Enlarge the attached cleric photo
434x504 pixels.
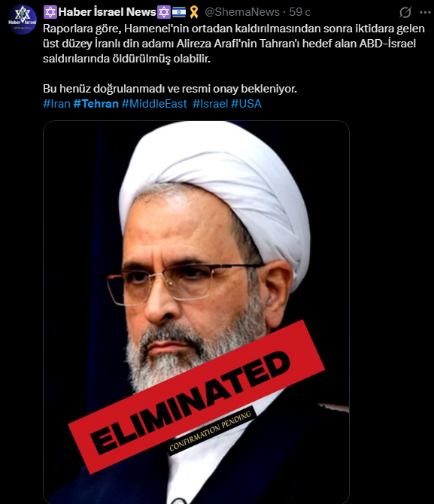pyautogui.click(x=196, y=312)
